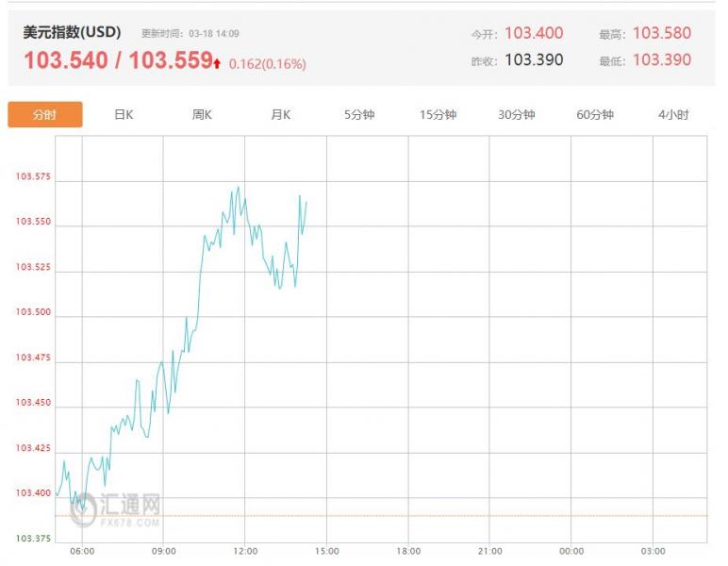
Task: Show the 15分钟 interval chart
Action: 438,115
